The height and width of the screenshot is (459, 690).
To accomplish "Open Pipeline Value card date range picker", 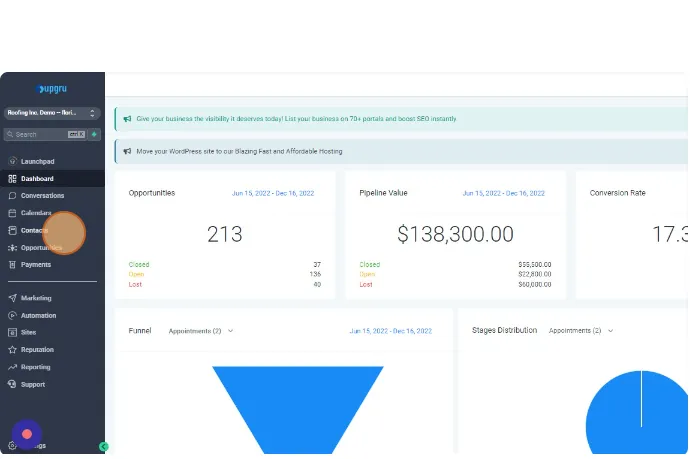I will click(503, 193).
